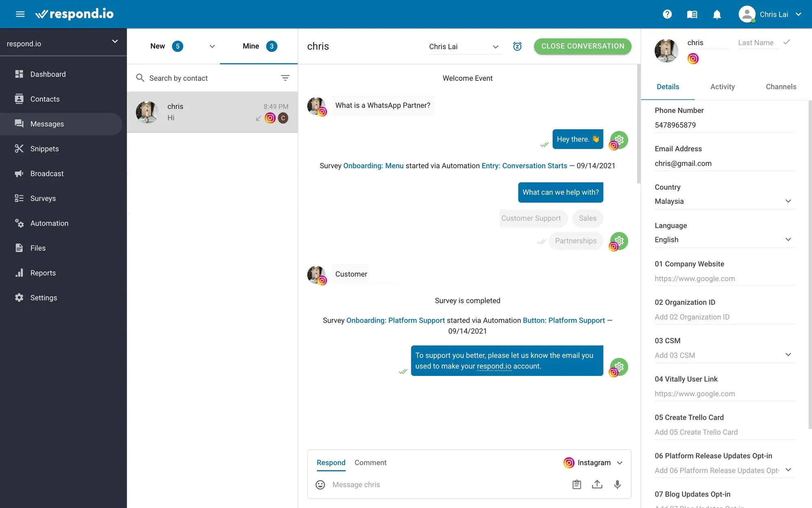The width and height of the screenshot is (812, 508).
Task: Open the 03 CSM dropdown
Action: coord(724,355)
